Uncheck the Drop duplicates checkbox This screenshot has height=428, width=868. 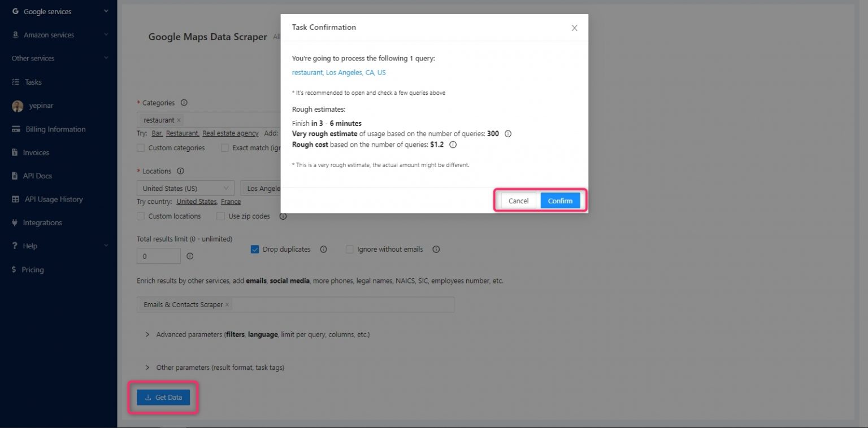(x=255, y=249)
